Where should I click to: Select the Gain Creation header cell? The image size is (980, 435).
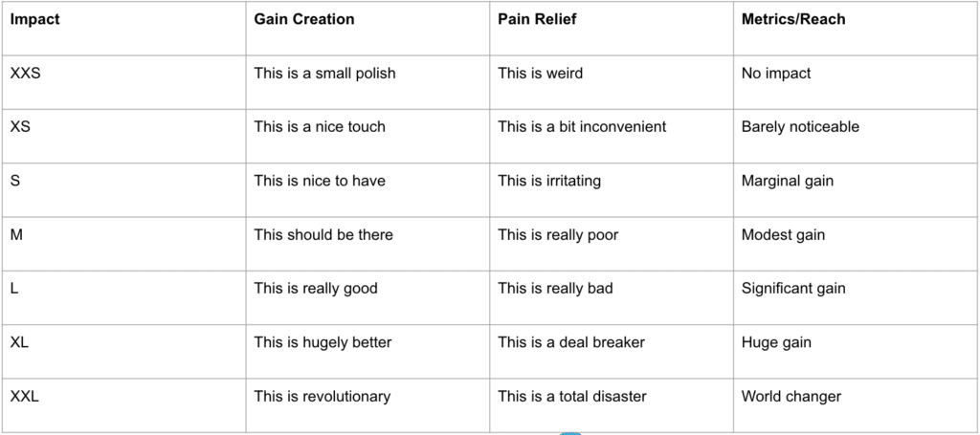(x=303, y=18)
